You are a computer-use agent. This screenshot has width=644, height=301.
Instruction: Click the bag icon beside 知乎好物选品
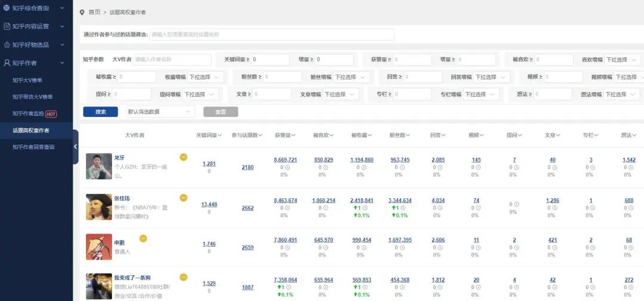[x=7, y=44]
